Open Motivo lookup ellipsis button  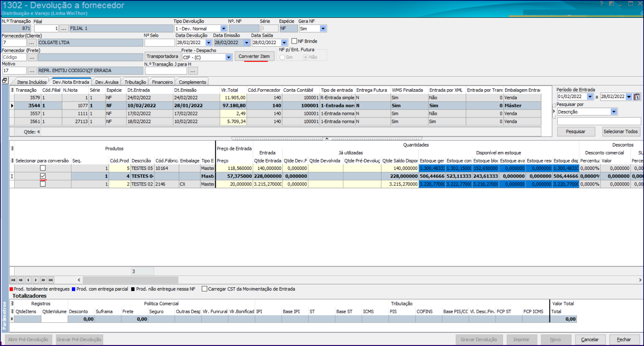coord(32,71)
